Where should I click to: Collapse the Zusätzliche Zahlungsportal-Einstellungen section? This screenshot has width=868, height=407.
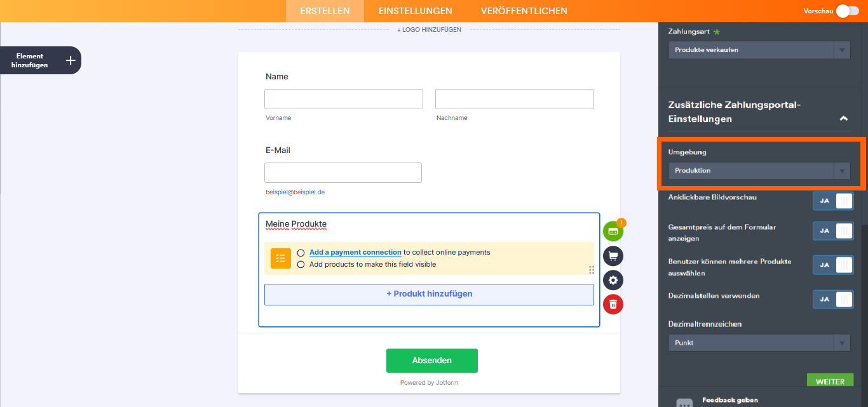(844, 118)
